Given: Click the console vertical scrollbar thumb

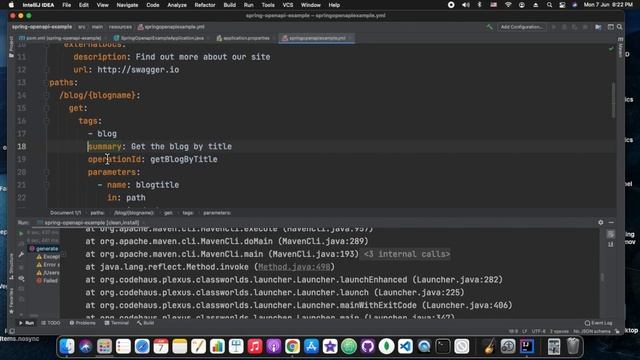Looking at the screenshot, I should 602,278.
